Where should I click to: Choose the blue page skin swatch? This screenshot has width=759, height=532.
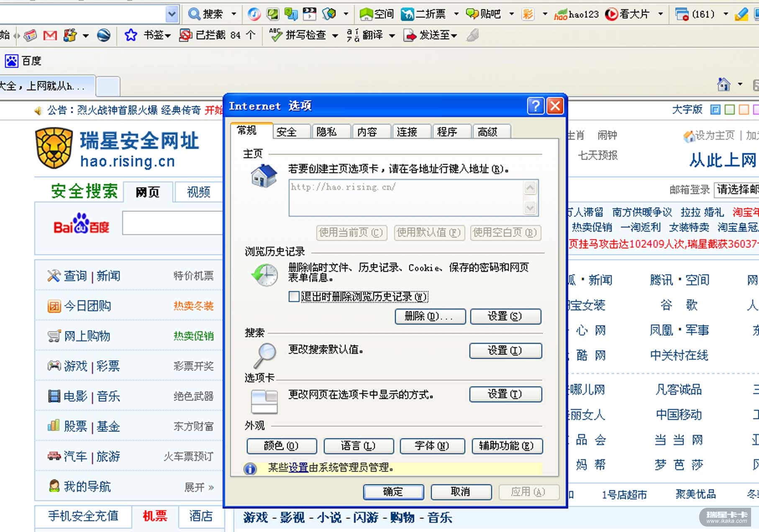coord(715,110)
